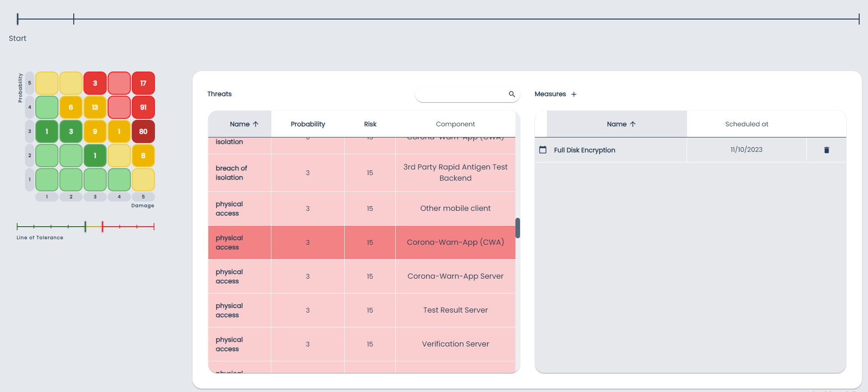Select the orange matrix cell showing 8
This screenshot has width=868, height=392.
143,156
